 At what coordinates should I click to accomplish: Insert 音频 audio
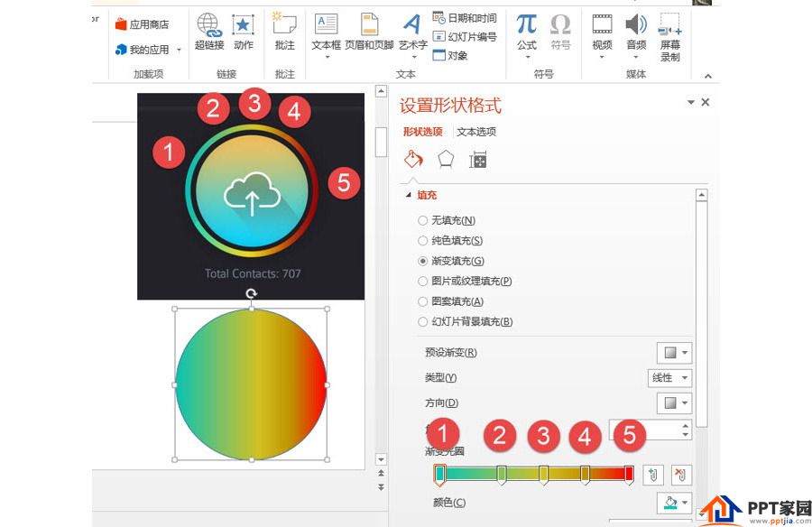point(636,32)
